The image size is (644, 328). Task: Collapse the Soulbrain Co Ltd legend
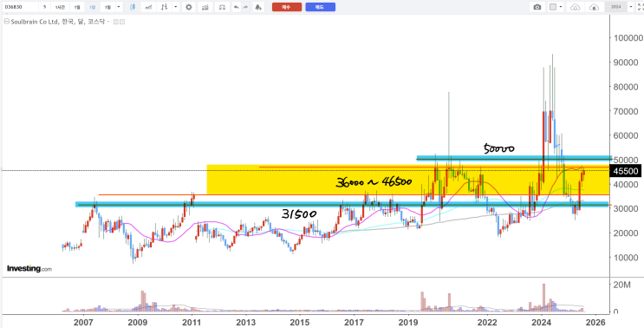[x=6, y=22]
